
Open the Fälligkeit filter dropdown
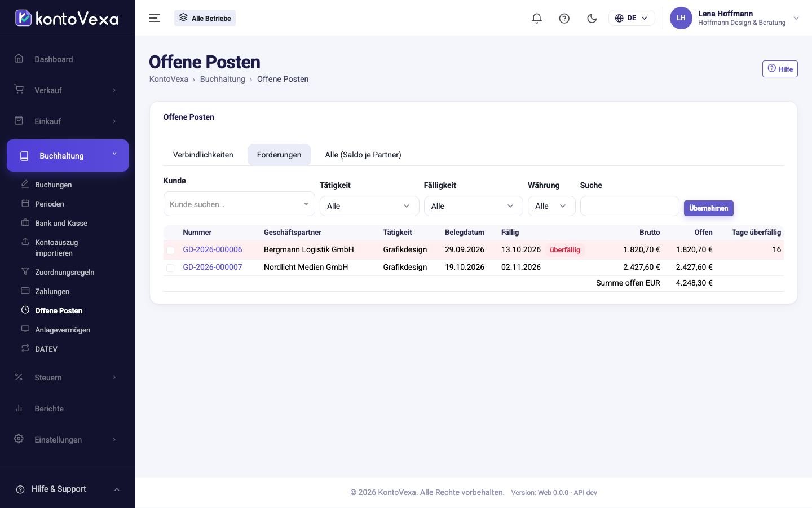[x=473, y=206]
